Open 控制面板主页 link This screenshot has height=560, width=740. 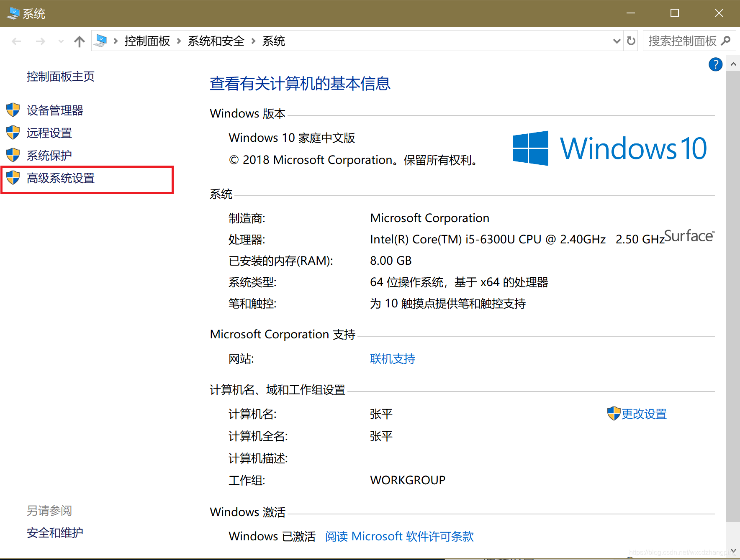click(x=61, y=77)
